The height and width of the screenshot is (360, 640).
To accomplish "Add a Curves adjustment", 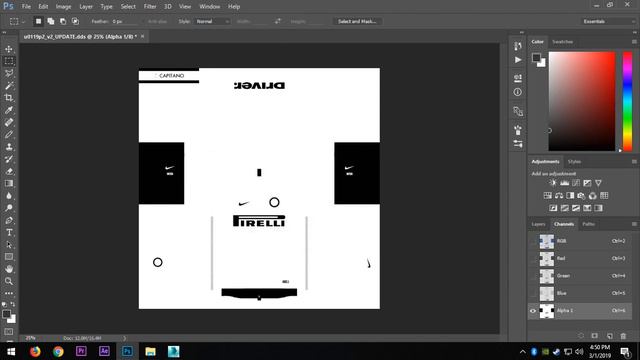I will tap(576, 183).
